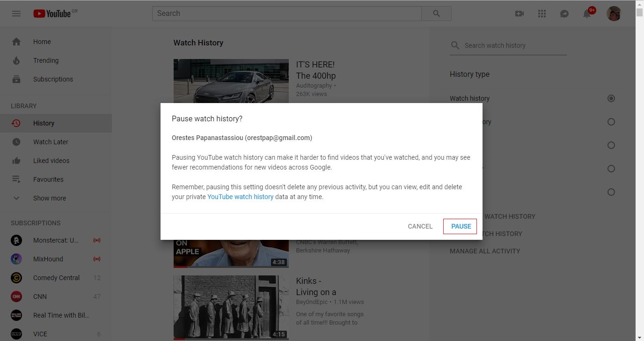644x341 pixels.
Task: Click the CNN channel avatar
Action: [x=16, y=297]
